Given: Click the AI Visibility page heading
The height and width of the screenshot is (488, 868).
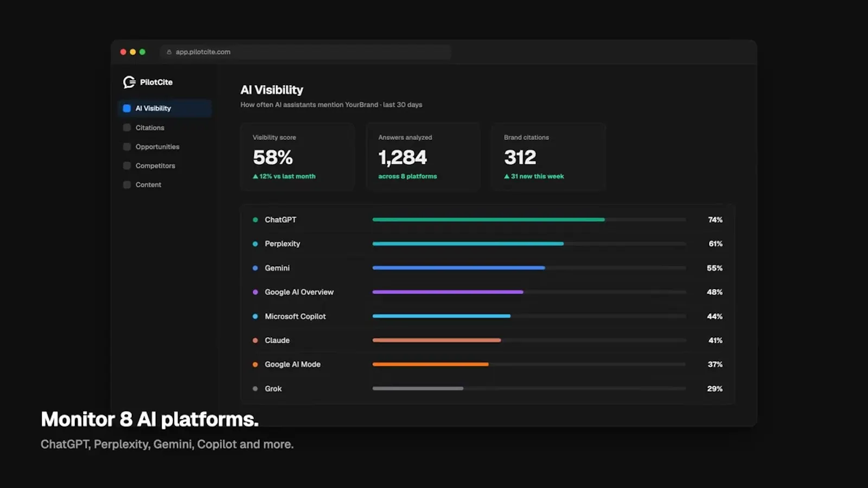Looking at the screenshot, I should click(x=272, y=90).
